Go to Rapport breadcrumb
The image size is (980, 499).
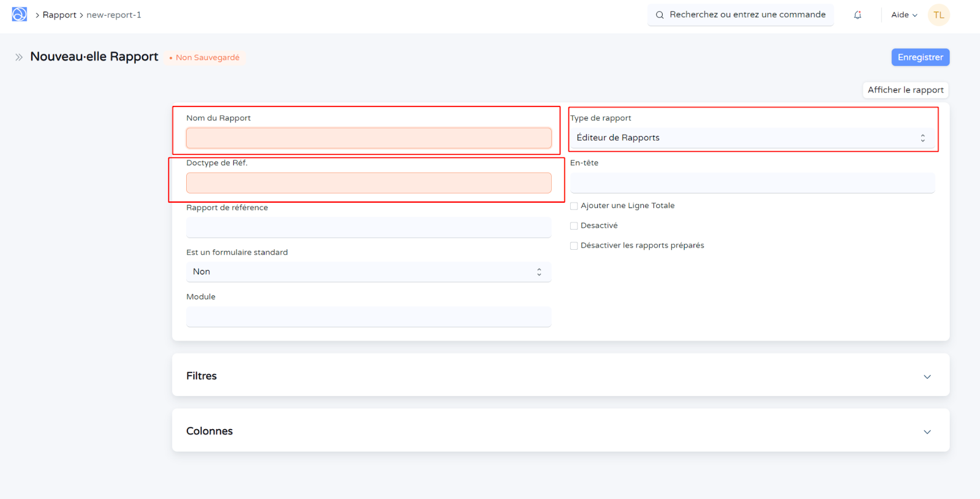(59, 15)
